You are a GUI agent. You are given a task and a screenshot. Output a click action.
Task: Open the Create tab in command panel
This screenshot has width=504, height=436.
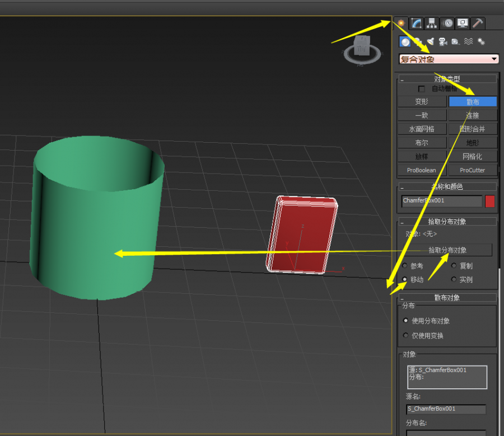pos(401,23)
